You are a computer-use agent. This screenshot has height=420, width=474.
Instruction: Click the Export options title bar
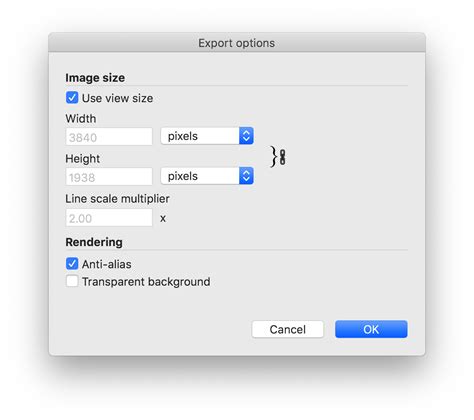click(x=237, y=43)
